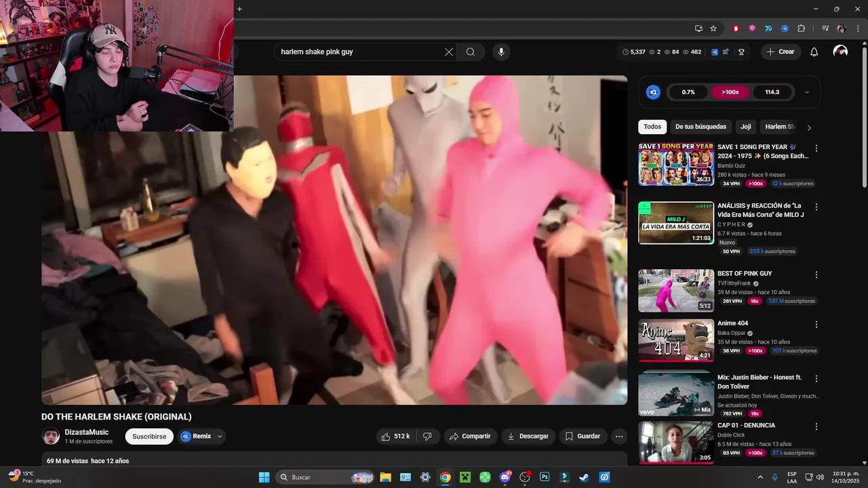The width and height of the screenshot is (868, 488).
Task: Open options for Justin Bieber mix
Action: pyautogui.click(x=816, y=378)
